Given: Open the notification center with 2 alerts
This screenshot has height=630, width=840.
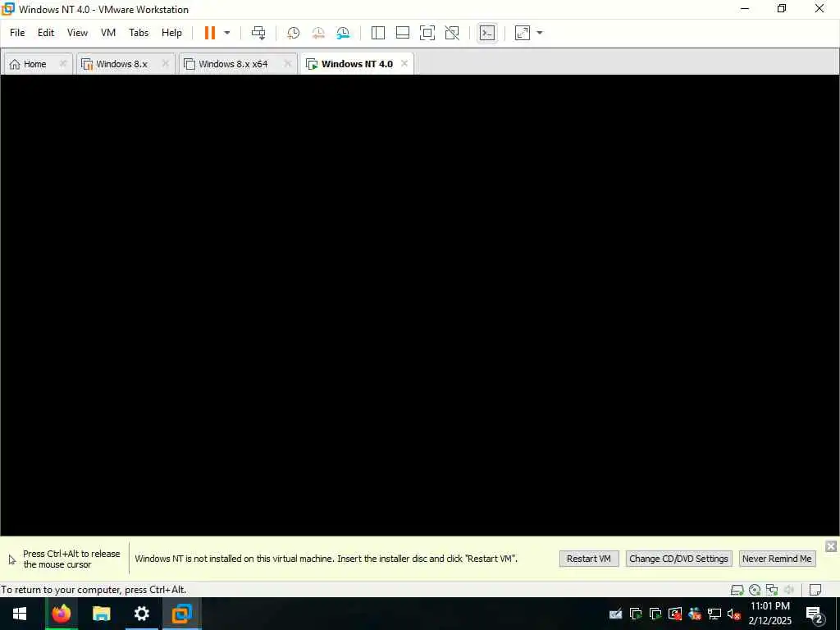Looking at the screenshot, I should 815,614.
